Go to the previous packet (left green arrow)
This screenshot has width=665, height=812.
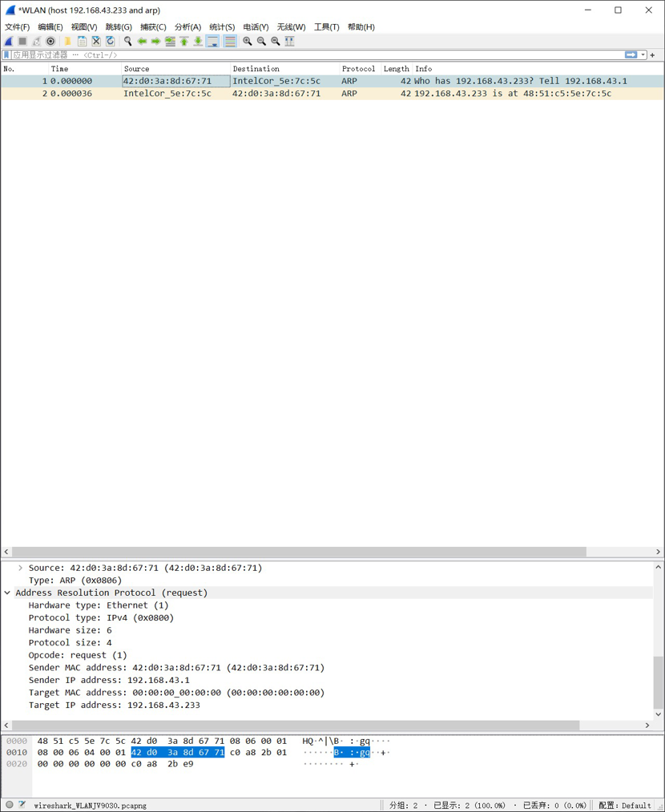(x=142, y=42)
